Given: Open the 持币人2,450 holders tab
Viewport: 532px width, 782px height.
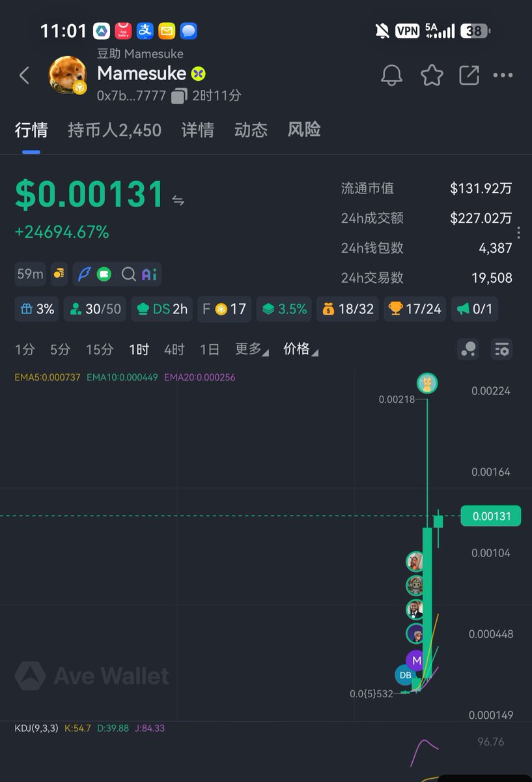Looking at the screenshot, I should (115, 130).
